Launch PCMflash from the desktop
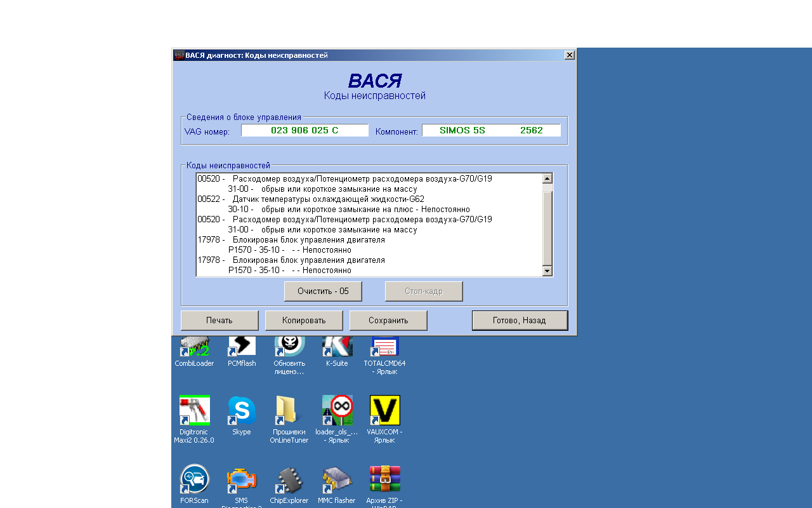 [x=242, y=348]
